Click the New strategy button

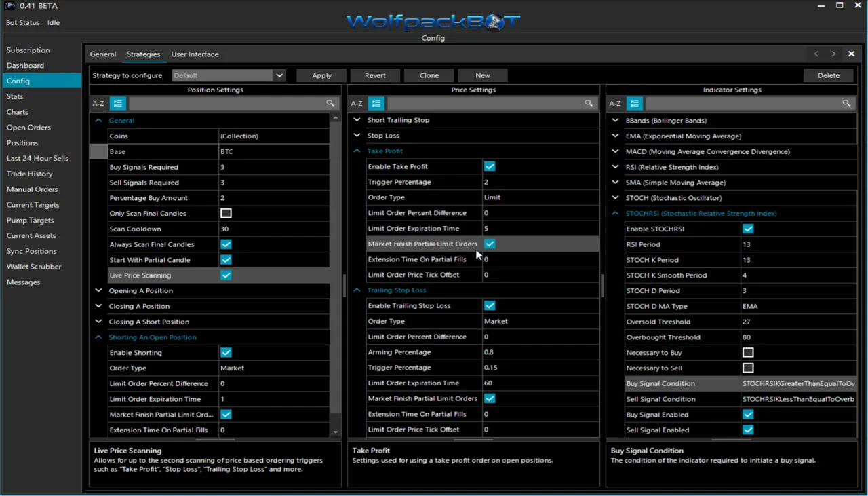click(x=483, y=75)
